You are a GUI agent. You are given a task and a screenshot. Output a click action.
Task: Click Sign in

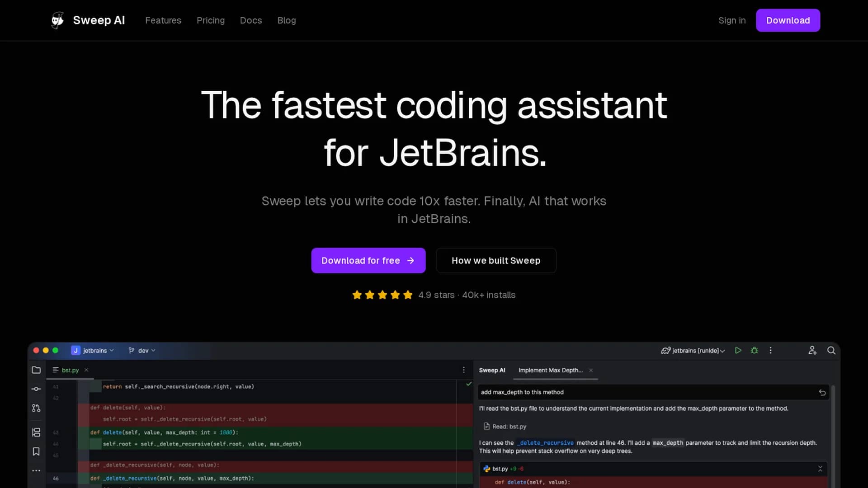tap(732, 20)
